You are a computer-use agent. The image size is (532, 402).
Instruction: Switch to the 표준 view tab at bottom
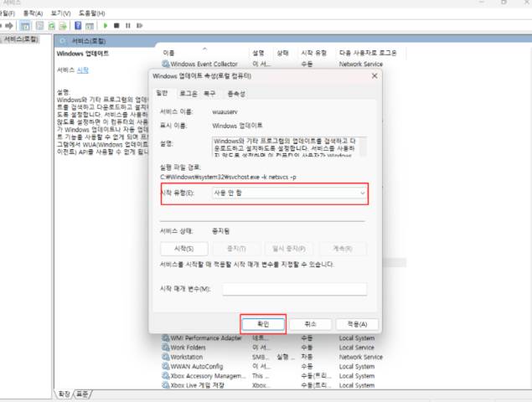coord(82,394)
